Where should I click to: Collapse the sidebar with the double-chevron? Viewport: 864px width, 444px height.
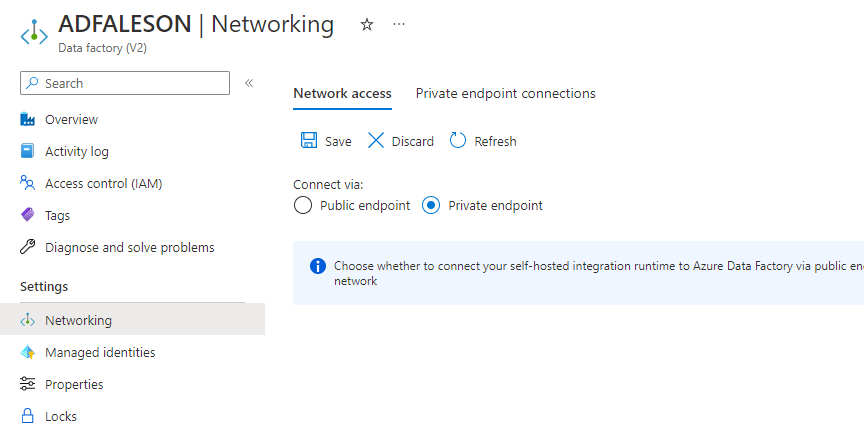click(249, 83)
